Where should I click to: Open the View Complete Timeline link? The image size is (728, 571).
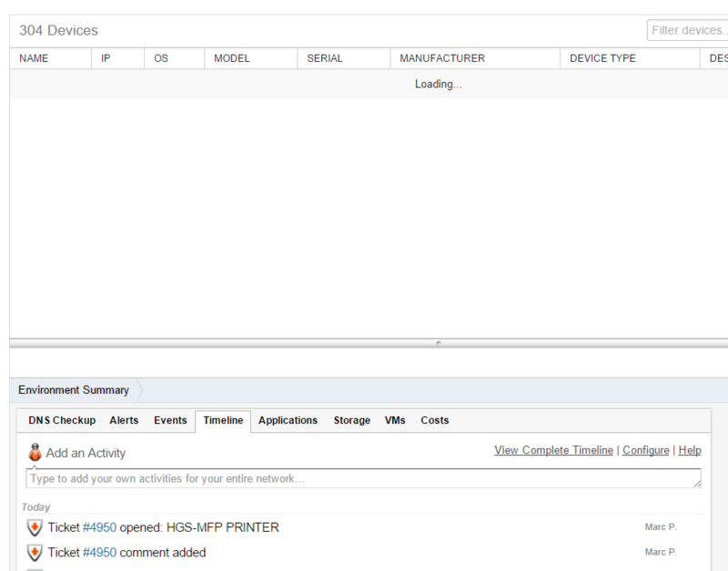[552, 450]
